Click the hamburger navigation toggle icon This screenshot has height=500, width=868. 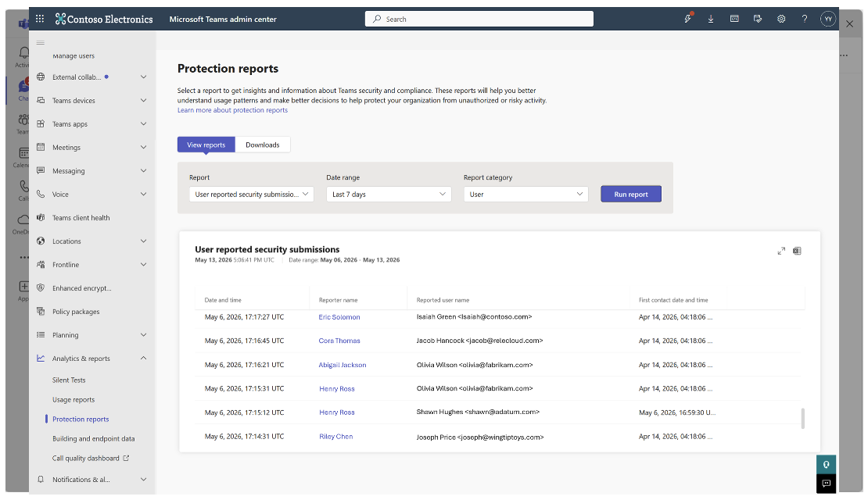point(41,43)
